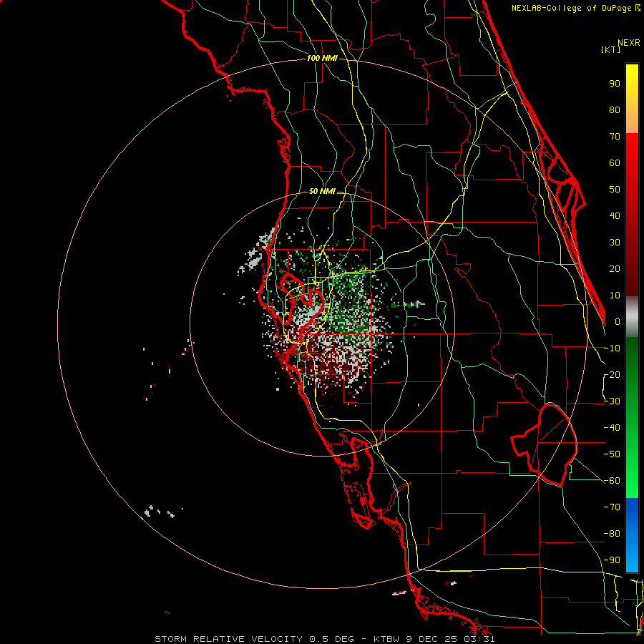Click the NEXR label above the color scale
The width and height of the screenshot is (644, 644).
(x=629, y=43)
